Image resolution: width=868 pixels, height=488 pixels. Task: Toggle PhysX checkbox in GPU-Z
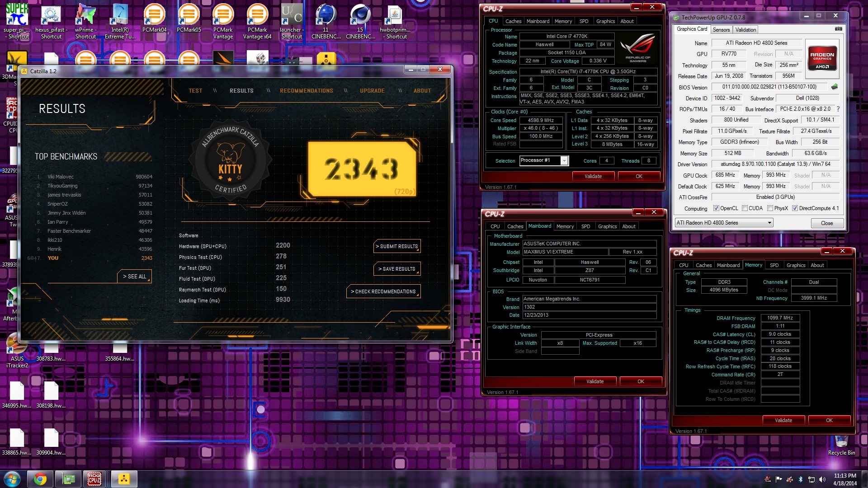[770, 208]
